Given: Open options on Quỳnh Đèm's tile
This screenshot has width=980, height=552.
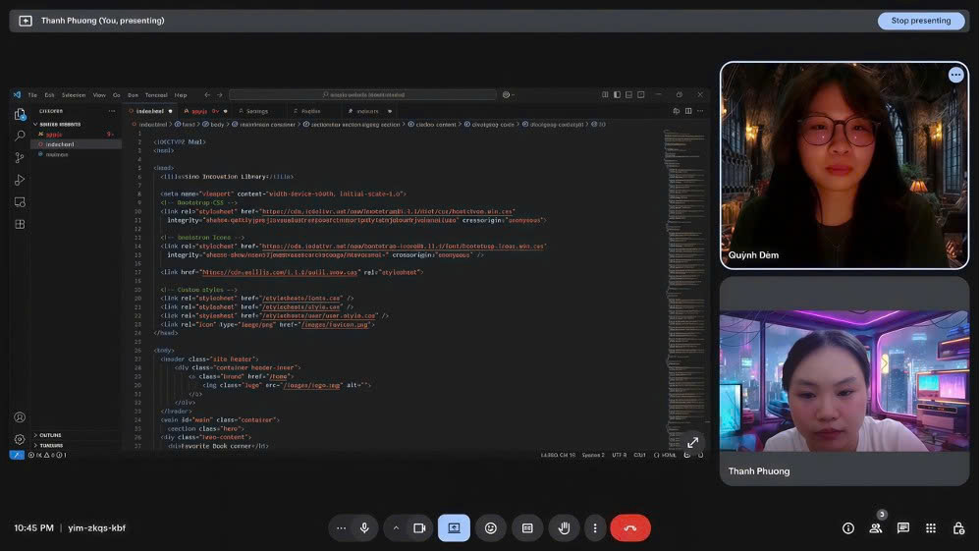Looking at the screenshot, I should 955,75.
